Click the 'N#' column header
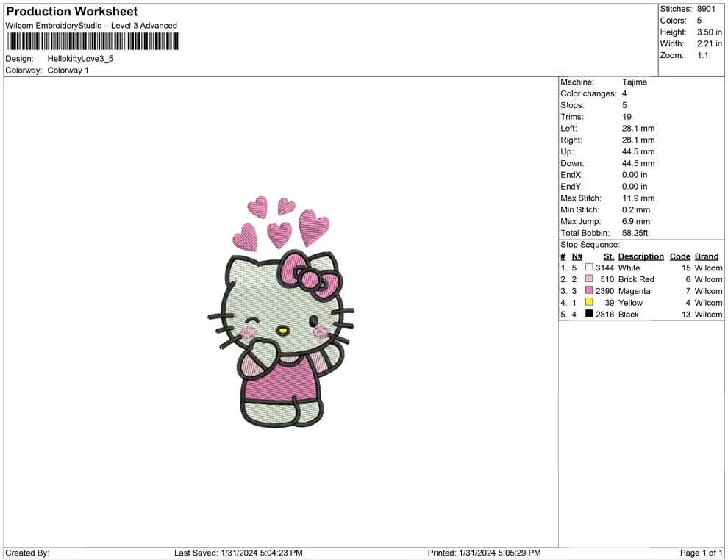Viewport: 728px width, 560px height. (x=577, y=256)
